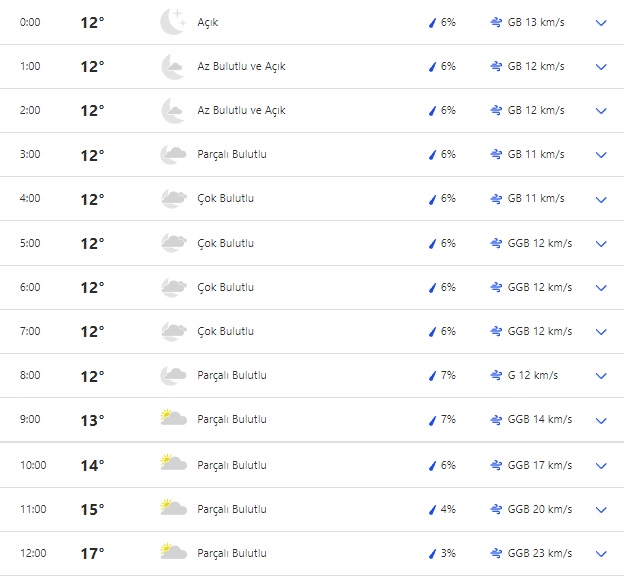624x576 pixels.
Task: Open details with the 9:00 chevron
Action: (x=601, y=420)
